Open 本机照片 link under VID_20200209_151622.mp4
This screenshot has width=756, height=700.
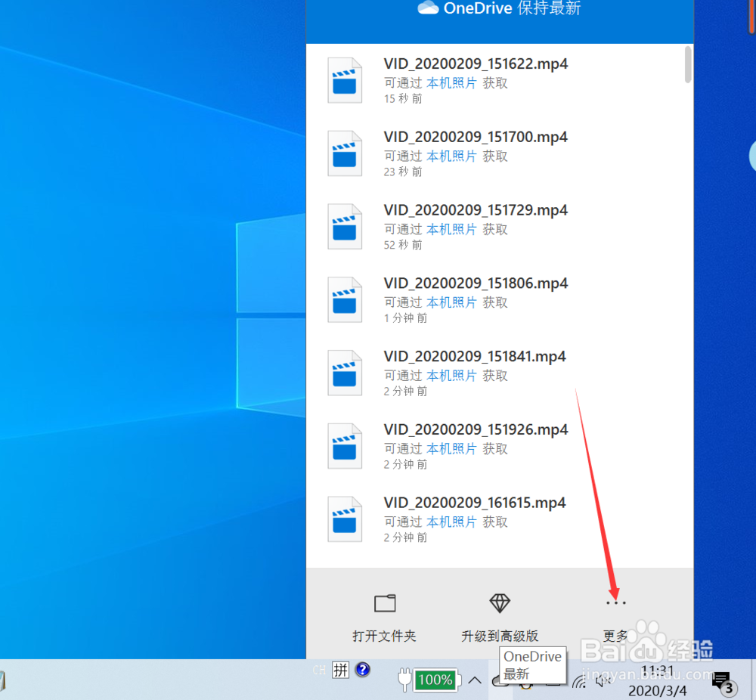(x=451, y=83)
